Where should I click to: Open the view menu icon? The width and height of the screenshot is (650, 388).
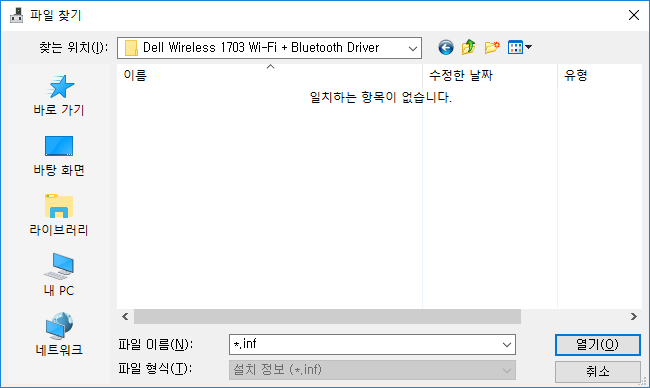point(519,48)
